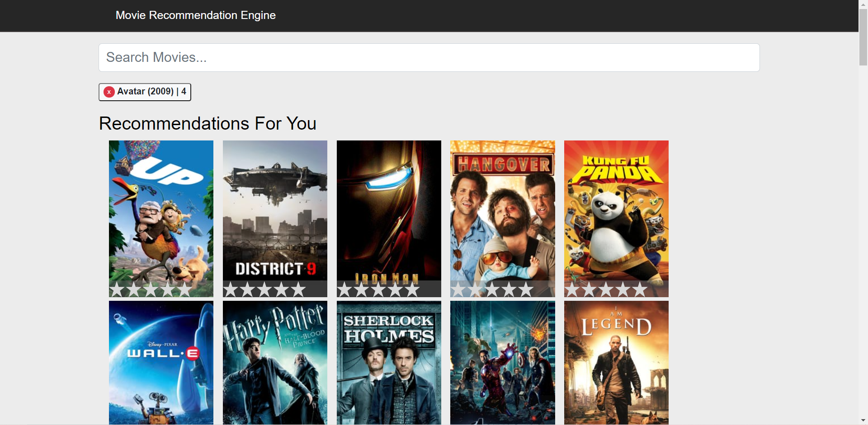Rate District 9 five stars
Viewport: 868px width, 425px height.
pos(299,289)
